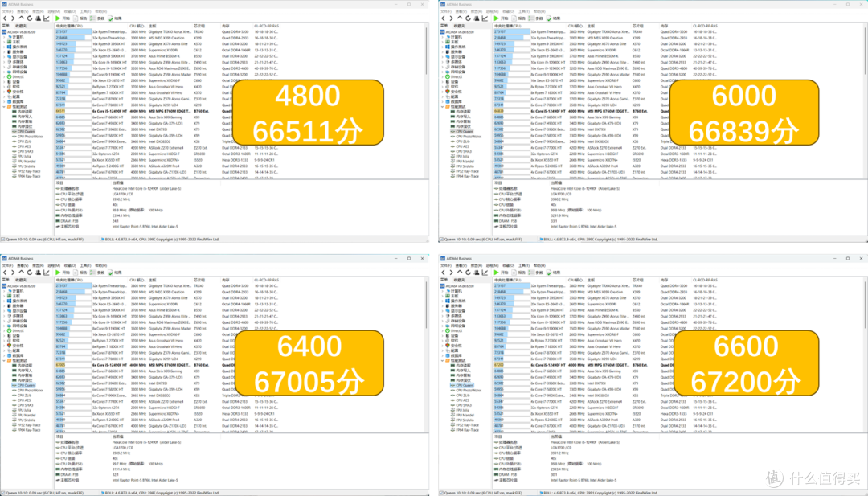This screenshot has width=868, height=496.
Task: Collapse the 性能测试 node in the top-right window tree
Action: click(x=443, y=107)
